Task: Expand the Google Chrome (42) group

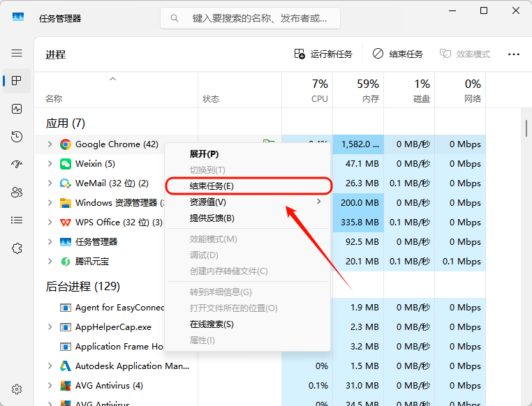Action: tap(50, 144)
